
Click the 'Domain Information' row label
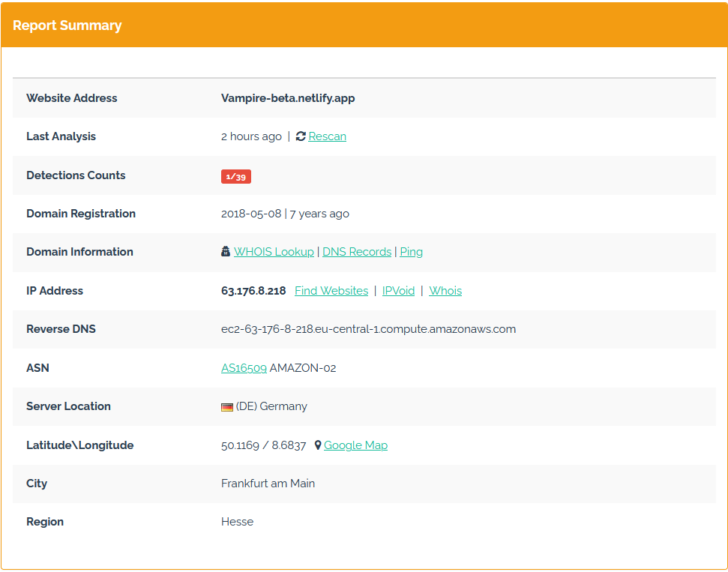click(x=80, y=252)
